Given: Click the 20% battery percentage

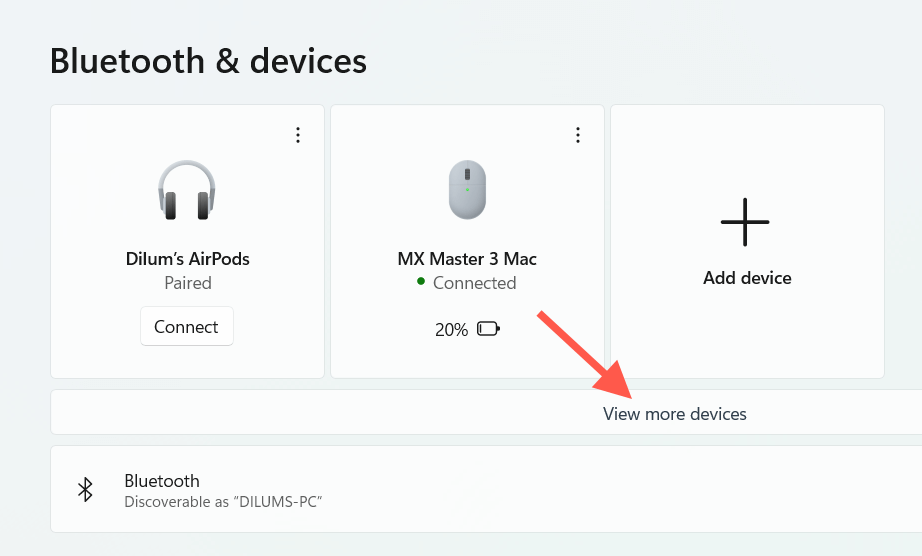Looking at the screenshot, I should (451, 329).
